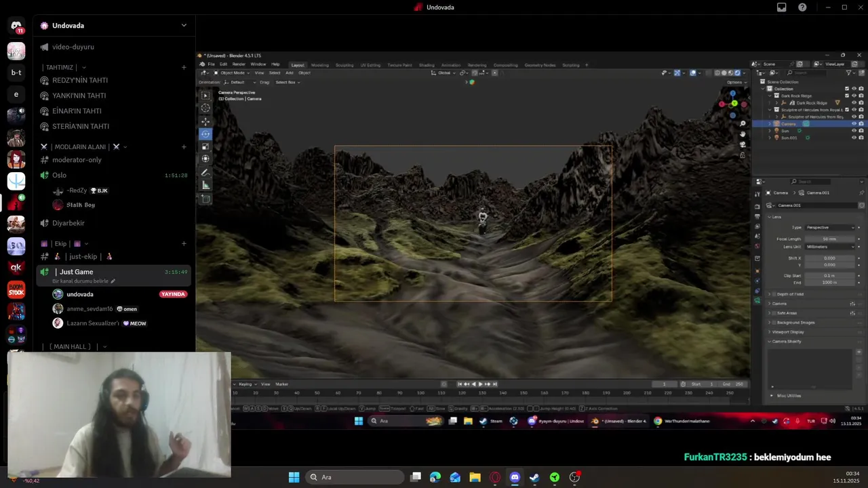This screenshot has width=868, height=488.
Task: Click the Shift X value field
Action: click(831, 258)
